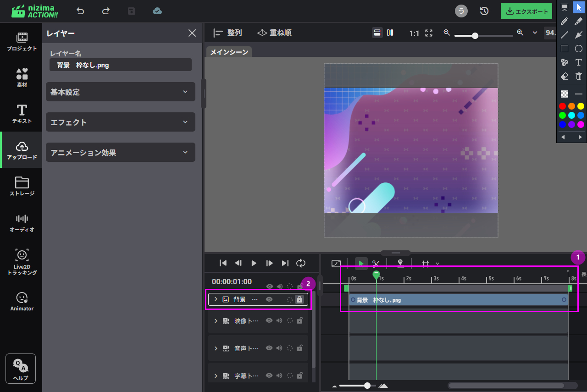Open the テキスト sidebar menu
The height and width of the screenshot is (392, 587).
(x=22, y=114)
